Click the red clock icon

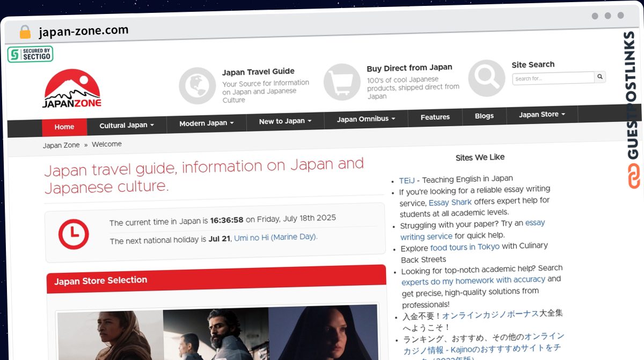click(74, 234)
